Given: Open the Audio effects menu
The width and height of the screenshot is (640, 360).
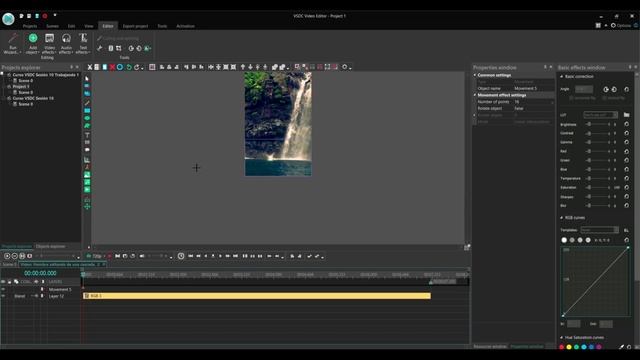Looking at the screenshot, I should click(x=66, y=43).
